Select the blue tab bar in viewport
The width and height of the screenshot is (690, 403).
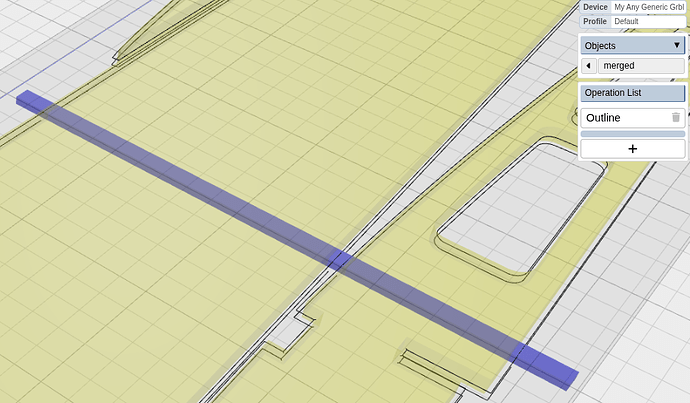coord(297,240)
